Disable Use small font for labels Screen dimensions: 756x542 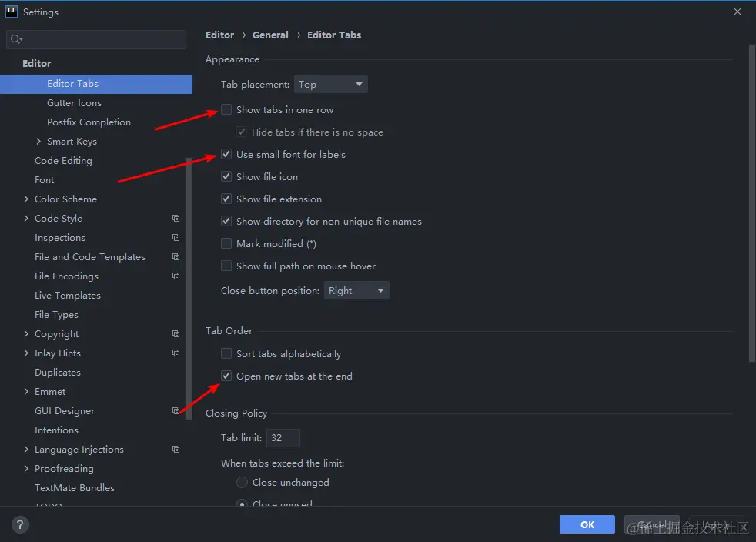[x=226, y=154]
